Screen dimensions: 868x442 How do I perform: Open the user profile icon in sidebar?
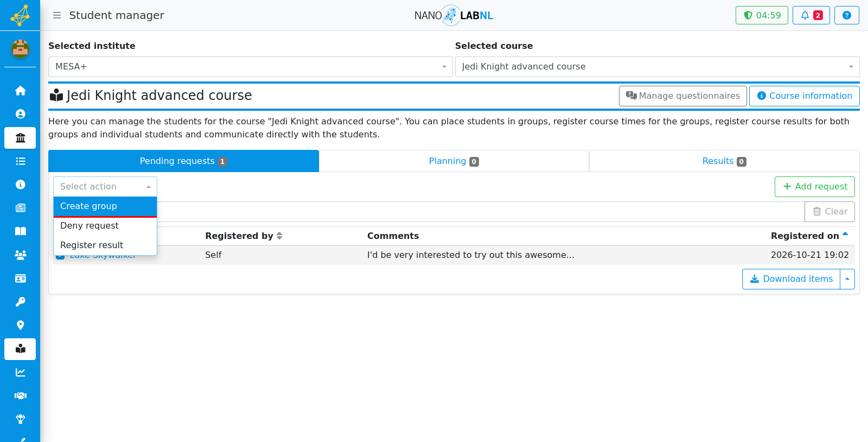[x=20, y=114]
